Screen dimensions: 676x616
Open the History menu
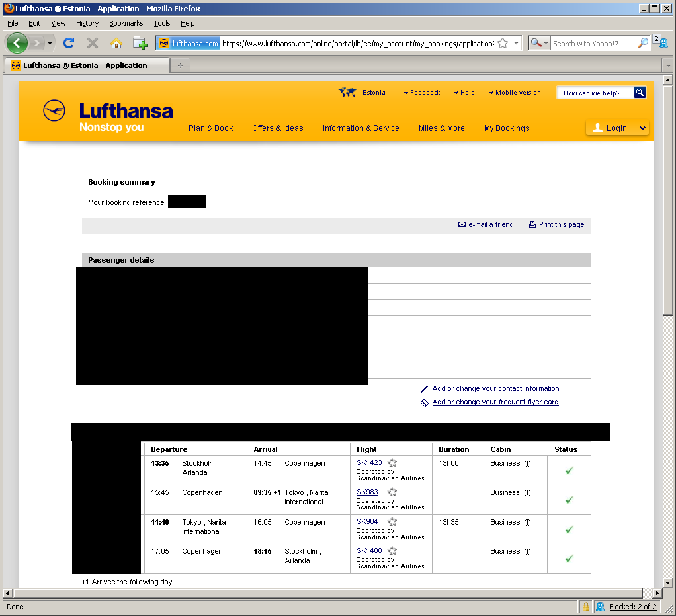tap(87, 23)
